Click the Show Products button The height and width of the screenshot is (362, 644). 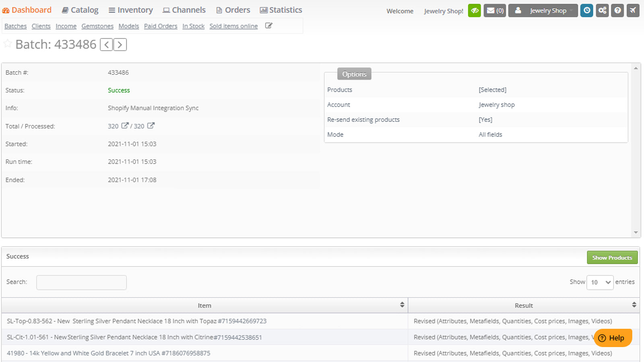612,257
